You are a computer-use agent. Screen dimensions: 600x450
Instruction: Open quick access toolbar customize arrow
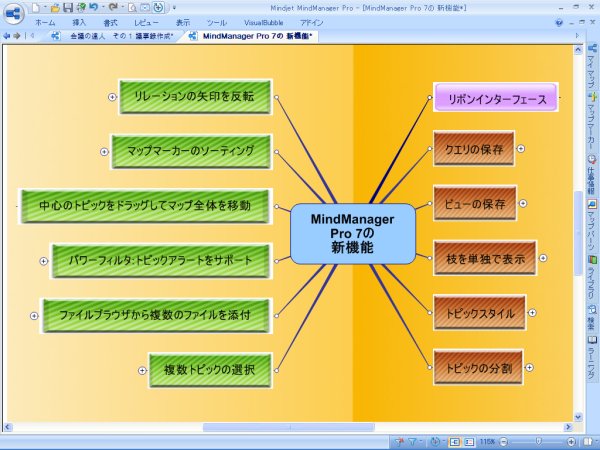tap(174, 8)
